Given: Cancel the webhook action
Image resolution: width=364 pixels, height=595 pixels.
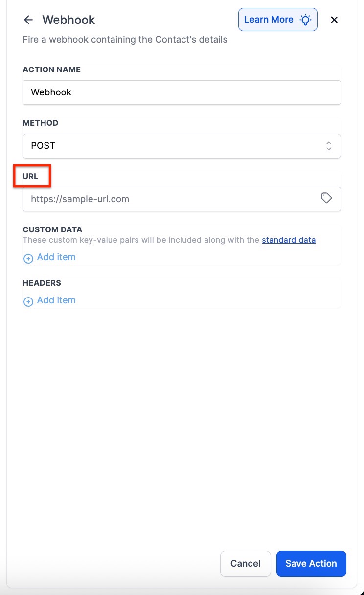Looking at the screenshot, I should pyautogui.click(x=246, y=564).
